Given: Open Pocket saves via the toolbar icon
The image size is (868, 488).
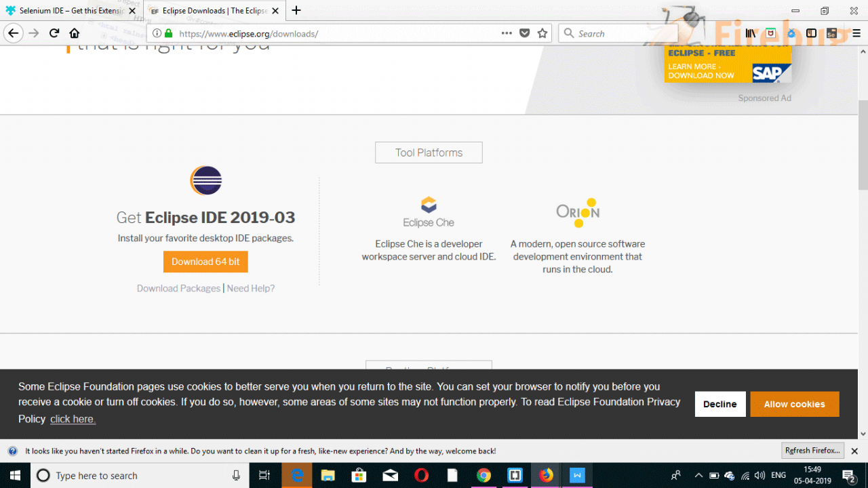Looking at the screenshot, I should click(x=524, y=33).
